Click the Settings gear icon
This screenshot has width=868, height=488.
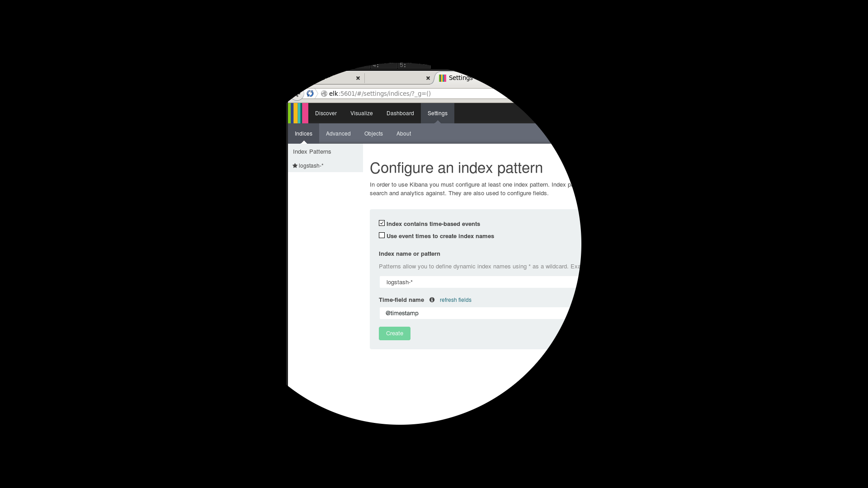tap(438, 113)
